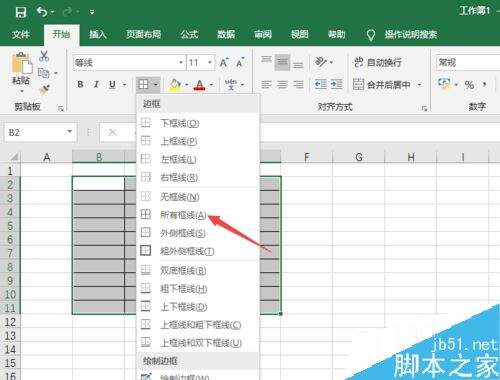Choose 左框线(L) from borders menu
Screen dimensions: 500x380
[x=198, y=159]
